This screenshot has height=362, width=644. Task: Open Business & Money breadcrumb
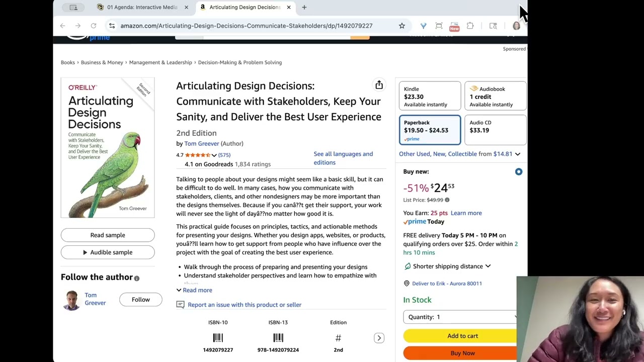tap(102, 62)
